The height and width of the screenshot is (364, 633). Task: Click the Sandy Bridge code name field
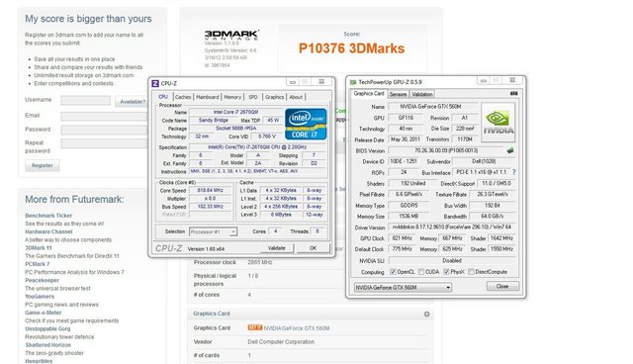[x=214, y=121]
